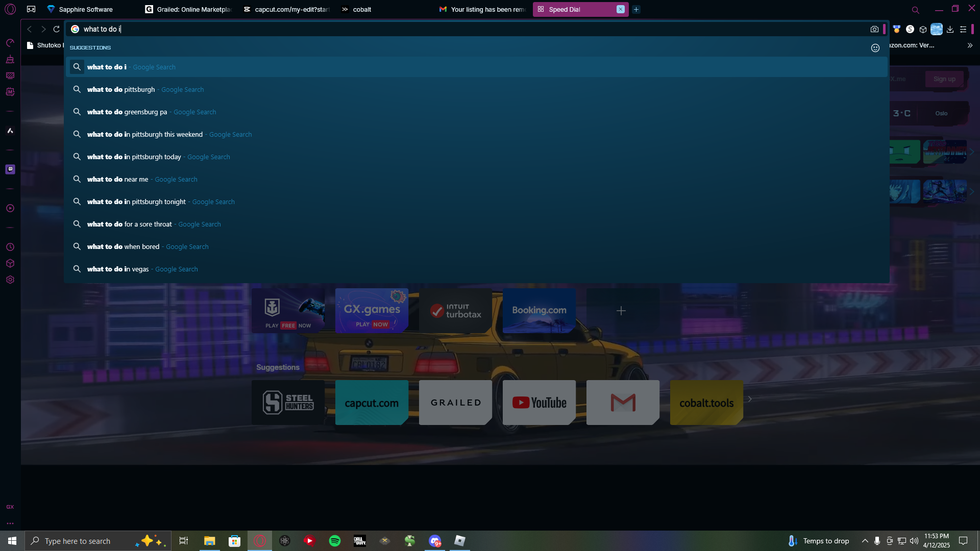Open the Steel Hunters suggestion tile

click(x=288, y=403)
